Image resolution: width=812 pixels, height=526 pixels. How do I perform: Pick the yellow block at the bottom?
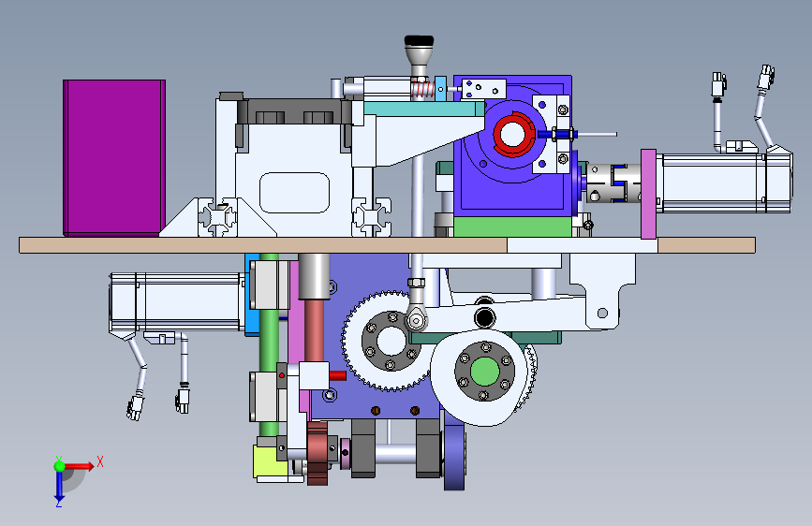tap(270, 461)
